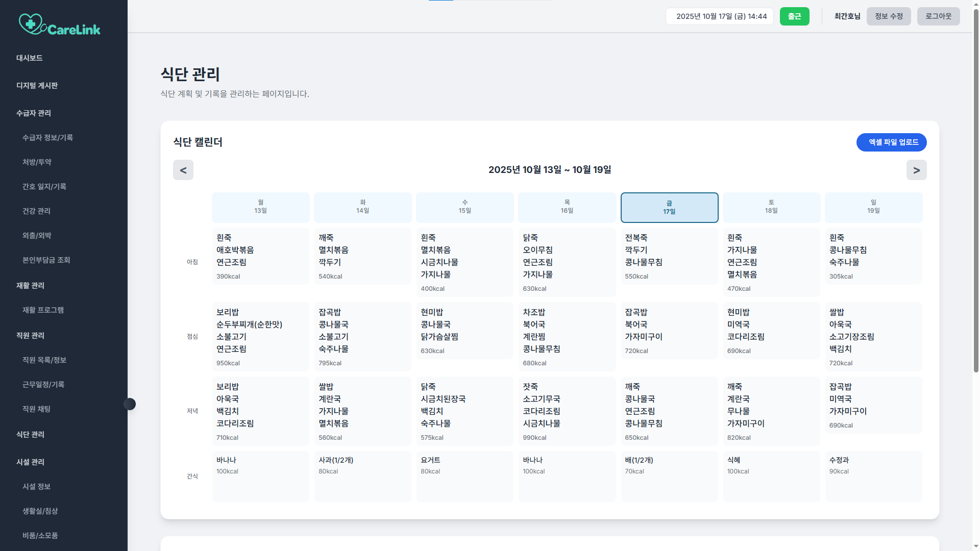
Task: Open Thursday dinner card with 소고기무국
Action: [x=567, y=411]
